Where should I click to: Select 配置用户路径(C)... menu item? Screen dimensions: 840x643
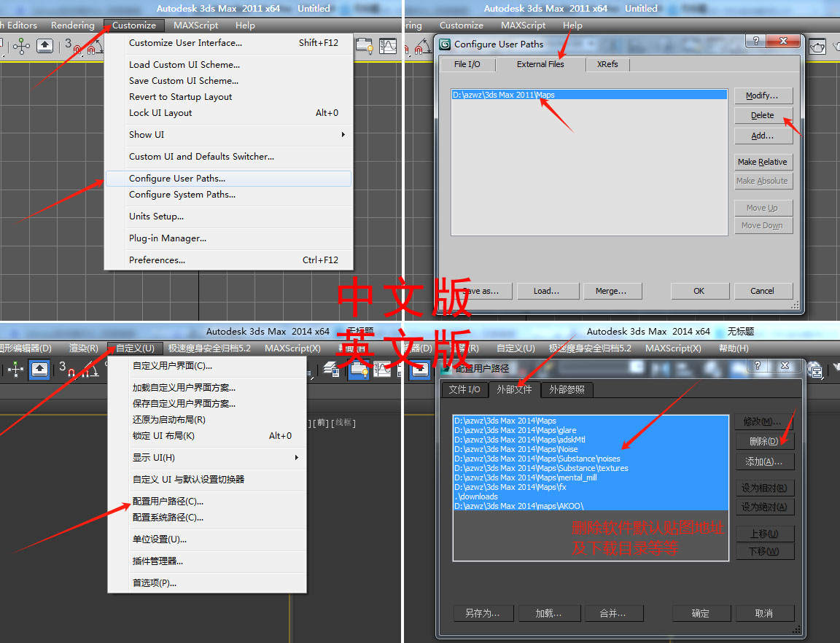(x=168, y=502)
